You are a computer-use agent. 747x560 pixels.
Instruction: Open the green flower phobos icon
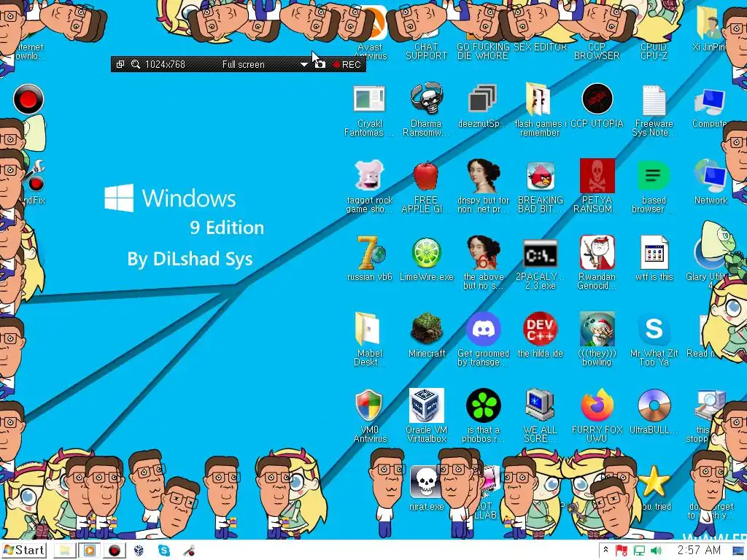[483, 405]
